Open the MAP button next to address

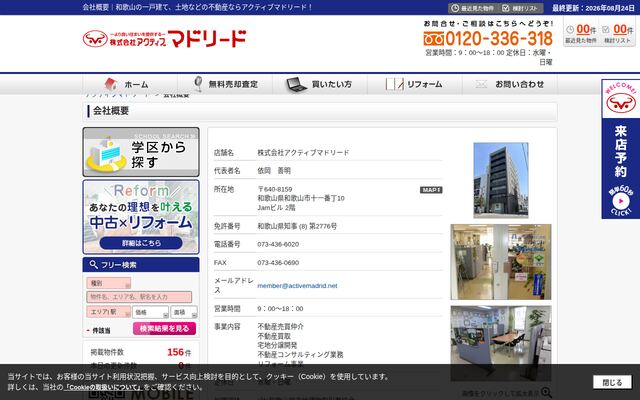click(431, 190)
